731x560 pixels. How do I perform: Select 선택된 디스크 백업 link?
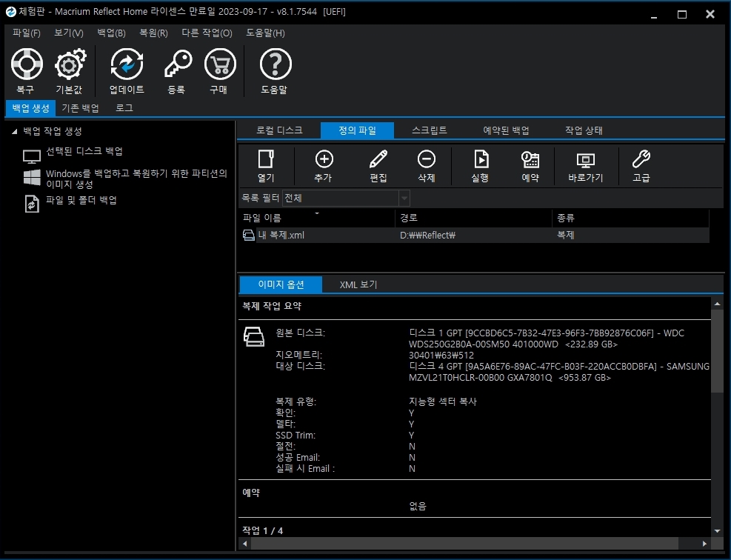pos(84,151)
